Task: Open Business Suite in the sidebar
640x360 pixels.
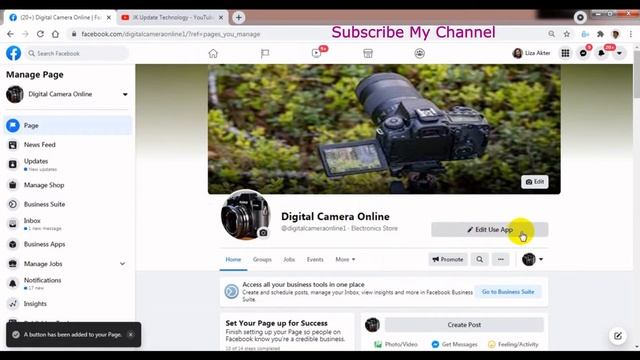Action: coord(68,204)
